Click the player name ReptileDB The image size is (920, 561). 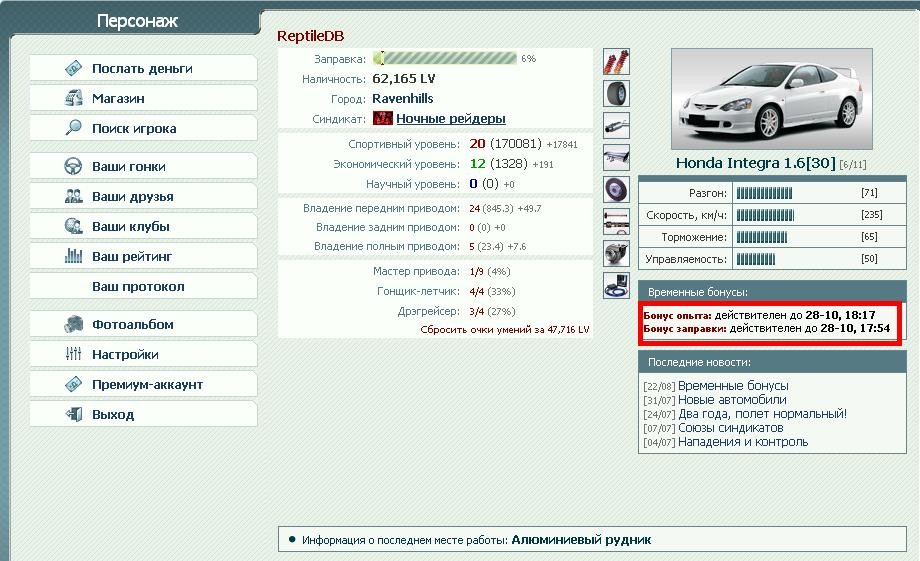point(310,36)
